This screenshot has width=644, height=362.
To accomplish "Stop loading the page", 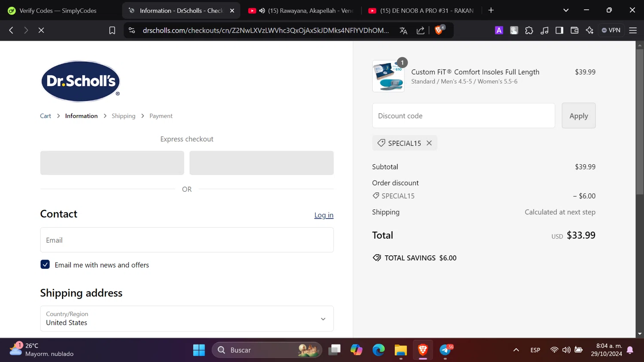I will (41, 30).
